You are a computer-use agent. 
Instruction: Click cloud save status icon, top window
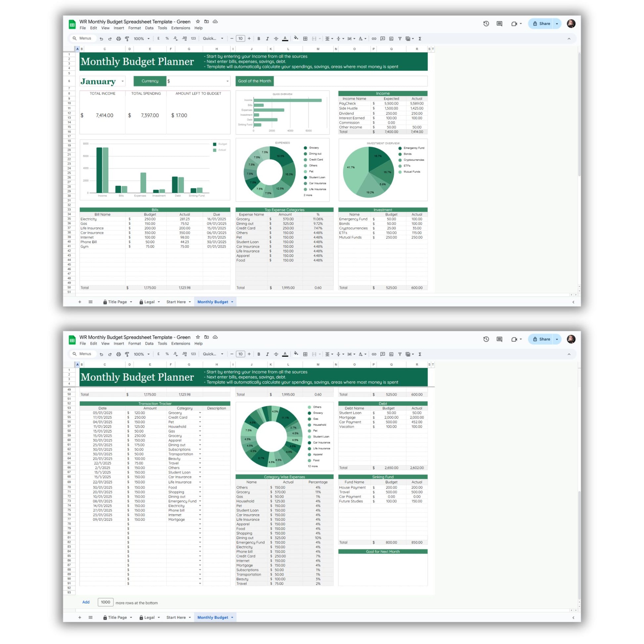215,21
